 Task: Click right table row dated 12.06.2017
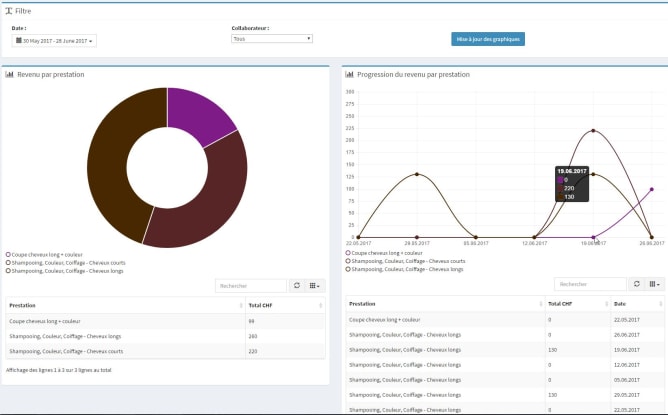[505, 365]
